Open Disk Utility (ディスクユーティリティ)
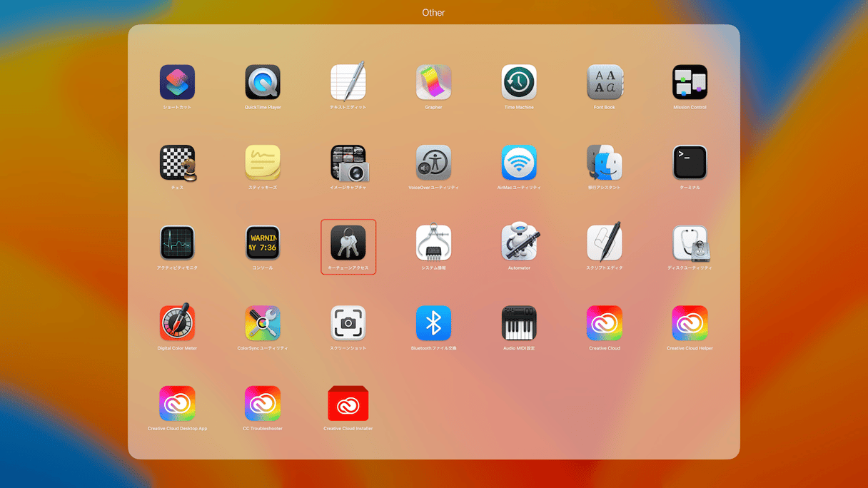 click(x=690, y=243)
